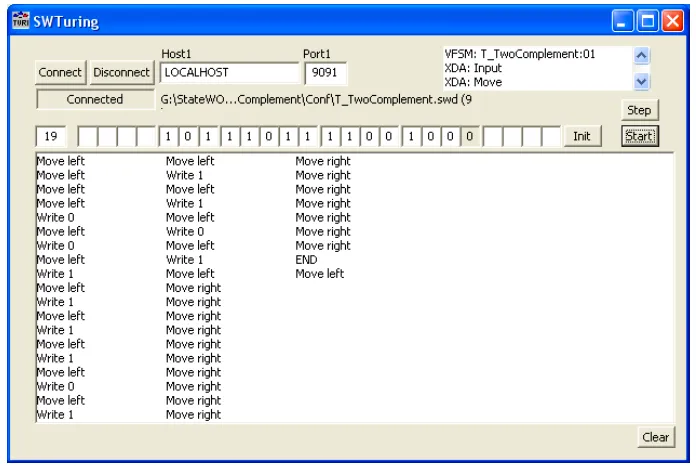Click the SWTuring app icon in title bar
This screenshot has width=696, height=466.
click(20, 19)
